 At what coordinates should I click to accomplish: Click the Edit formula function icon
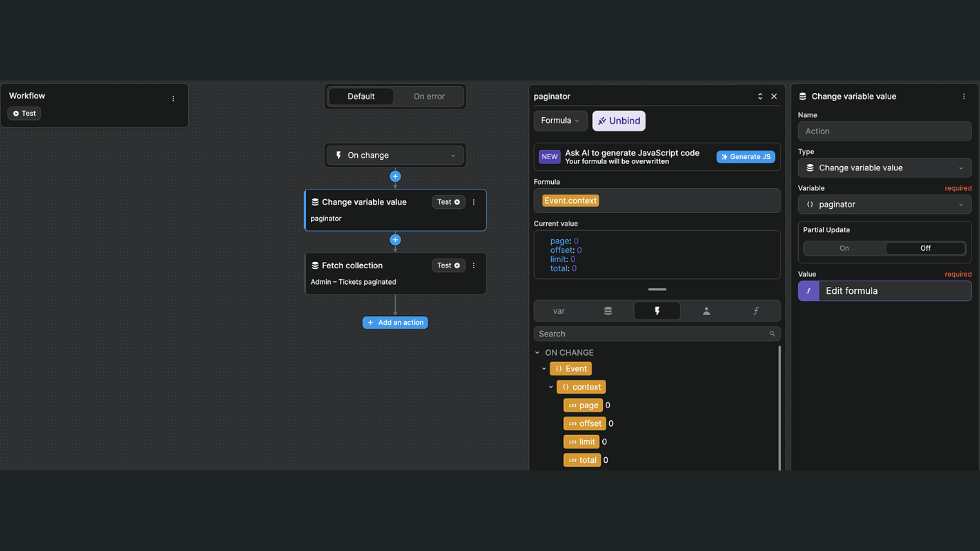(x=809, y=291)
